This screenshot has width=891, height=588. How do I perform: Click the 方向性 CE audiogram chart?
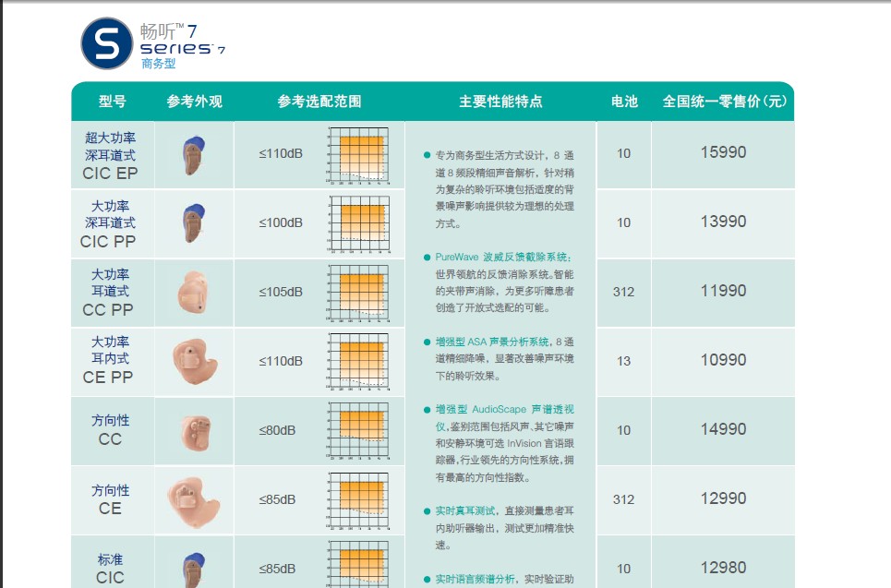(x=358, y=500)
